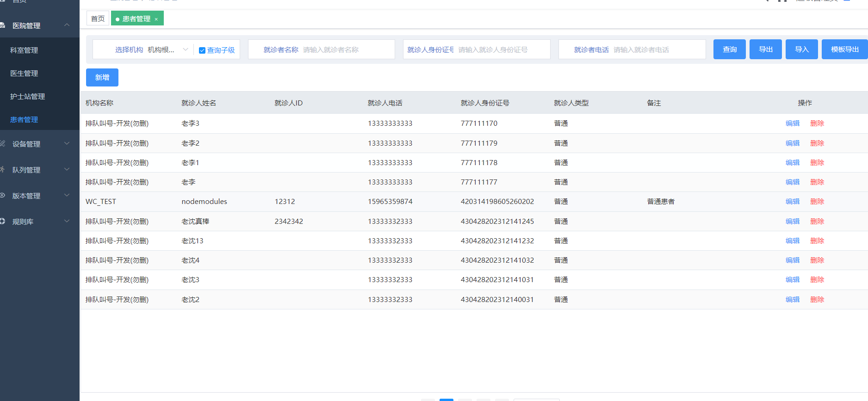
Task: Click the 模板导出 button
Action: [x=845, y=49]
